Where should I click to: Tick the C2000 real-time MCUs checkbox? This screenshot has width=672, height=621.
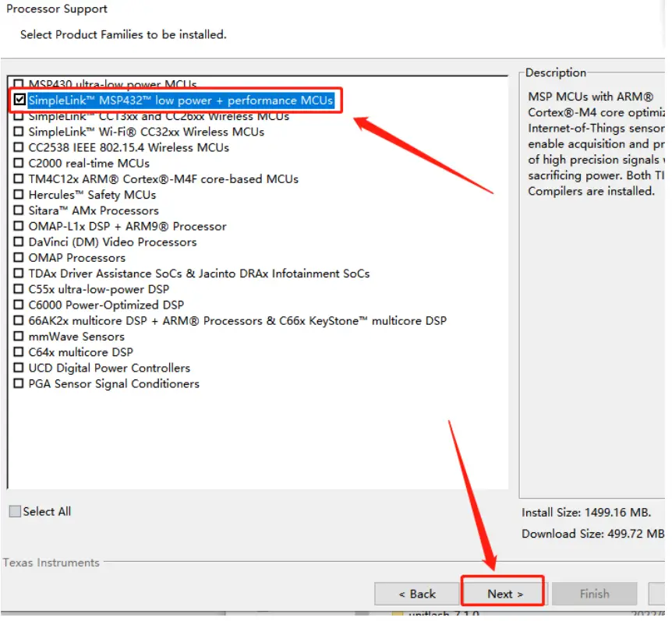(19, 163)
